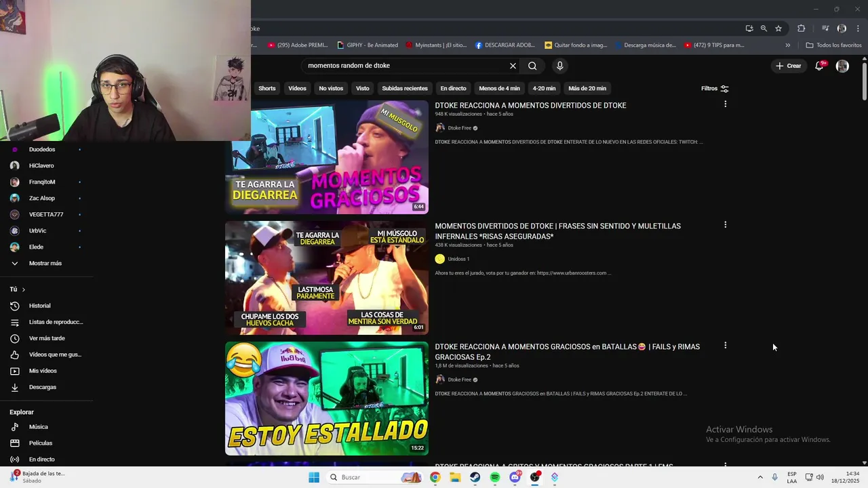
Task: Open Vídeos que me gustan item
Action: pos(55,354)
